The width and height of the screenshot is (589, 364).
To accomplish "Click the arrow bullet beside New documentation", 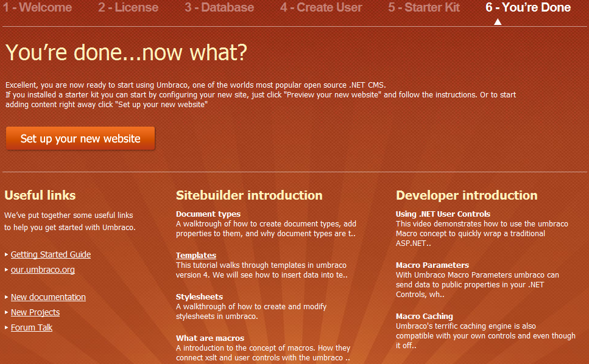I will click(x=6, y=297).
